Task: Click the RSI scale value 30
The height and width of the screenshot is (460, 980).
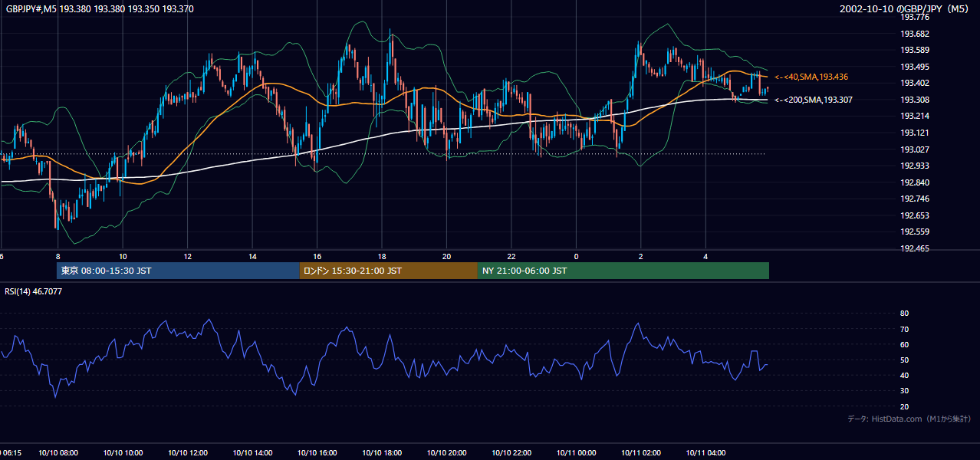Action: point(904,391)
